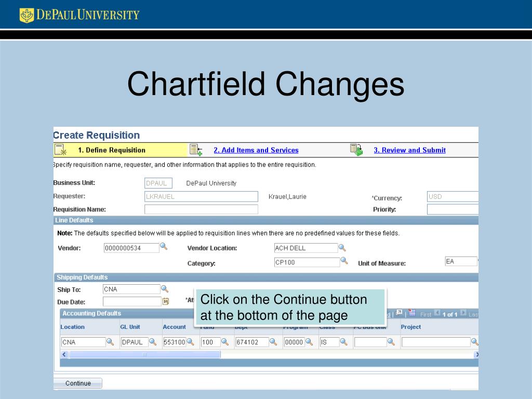Viewport: 532px width, 399px height.
Task: Click the next row arrow in grid header
Action: (x=463, y=313)
